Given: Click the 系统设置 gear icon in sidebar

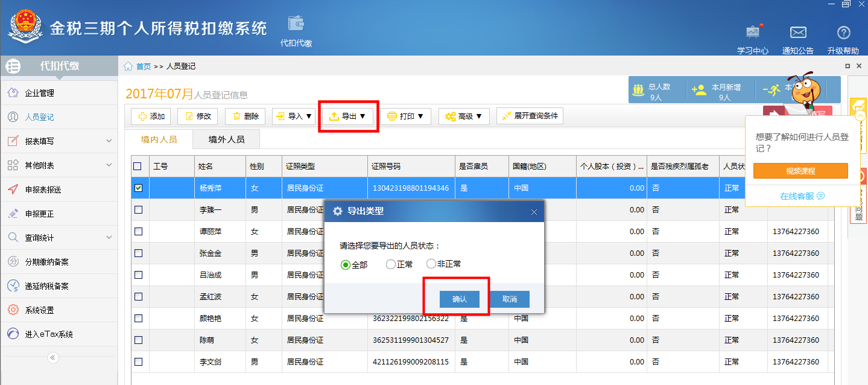Looking at the screenshot, I should 13,310.
